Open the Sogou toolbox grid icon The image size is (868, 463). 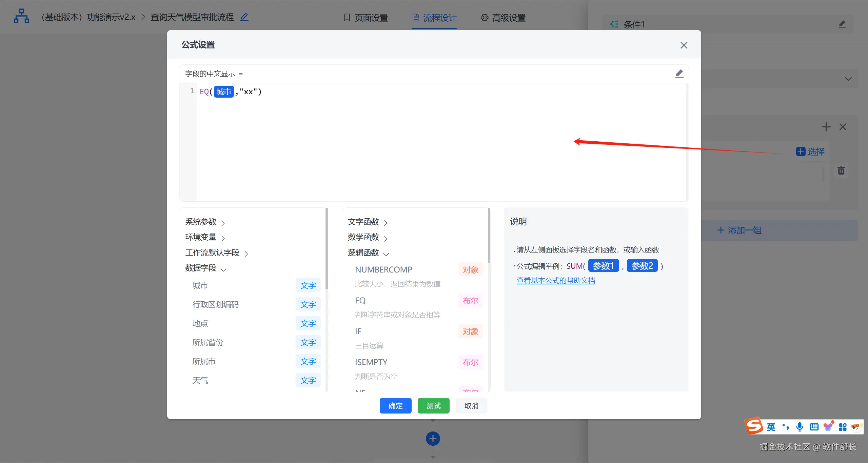[x=843, y=427]
